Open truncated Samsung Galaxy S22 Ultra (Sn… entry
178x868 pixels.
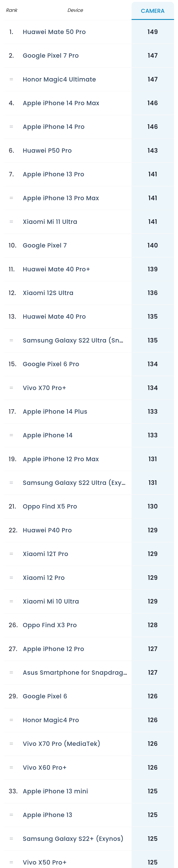73,340
